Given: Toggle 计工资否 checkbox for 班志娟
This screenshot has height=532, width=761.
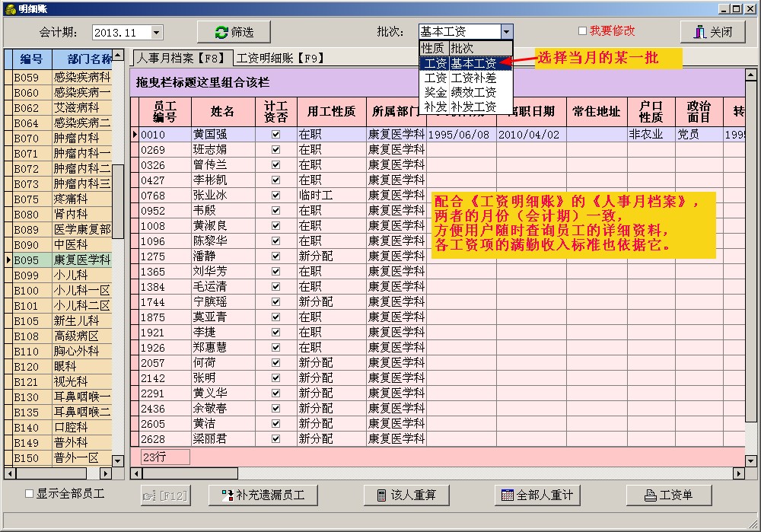Looking at the screenshot, I should coord(275,150).
